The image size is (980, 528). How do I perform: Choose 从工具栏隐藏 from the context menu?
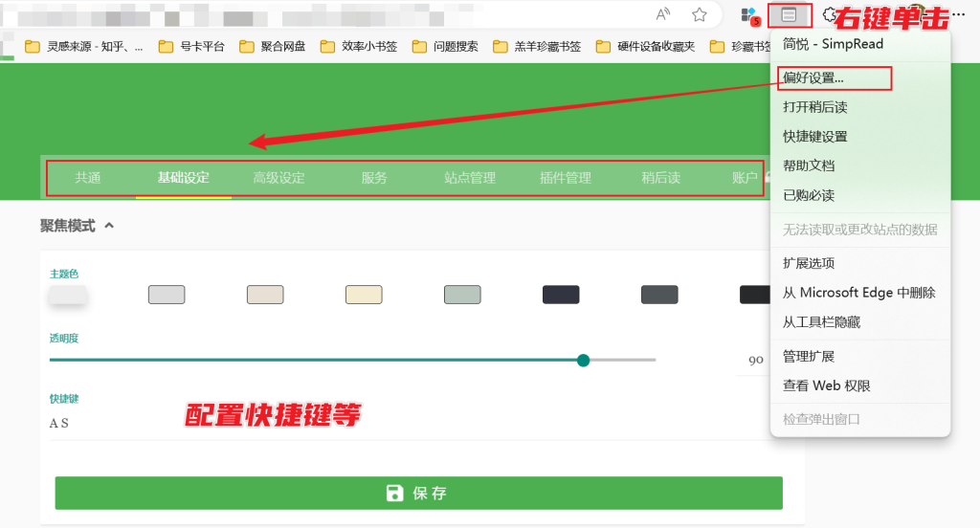[860, 321]
